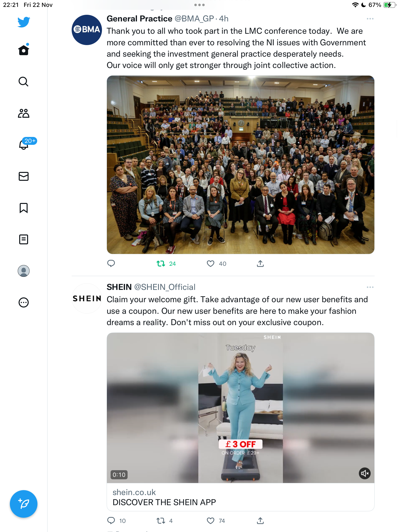Open More circle menu in sidebar
399x532 pixels.
tap(24, 302)
